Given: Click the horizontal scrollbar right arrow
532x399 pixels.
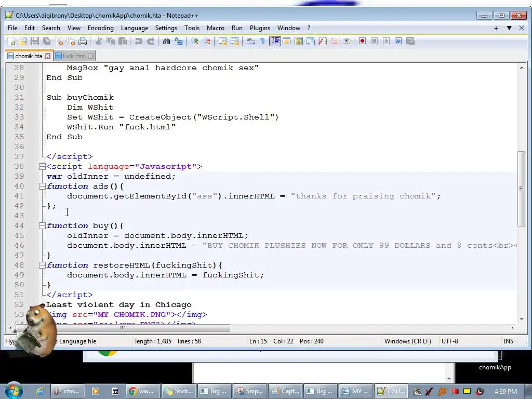Looking at the screenshot, I should click(512, 328).
